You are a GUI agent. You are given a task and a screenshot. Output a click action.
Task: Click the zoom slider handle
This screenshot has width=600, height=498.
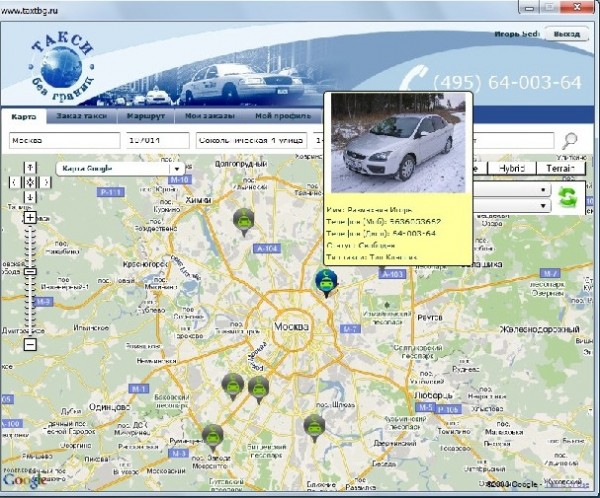pyautogui.click(x=30, y=272)
